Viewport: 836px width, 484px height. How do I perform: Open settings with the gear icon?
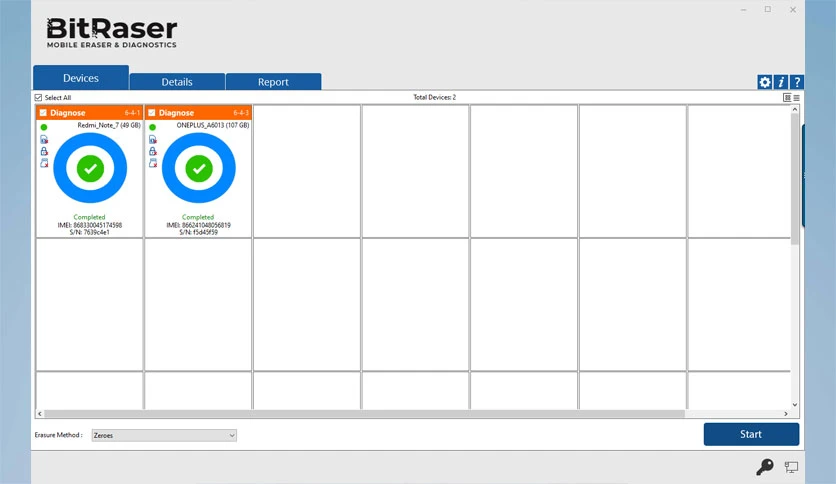tap(765, 82)
